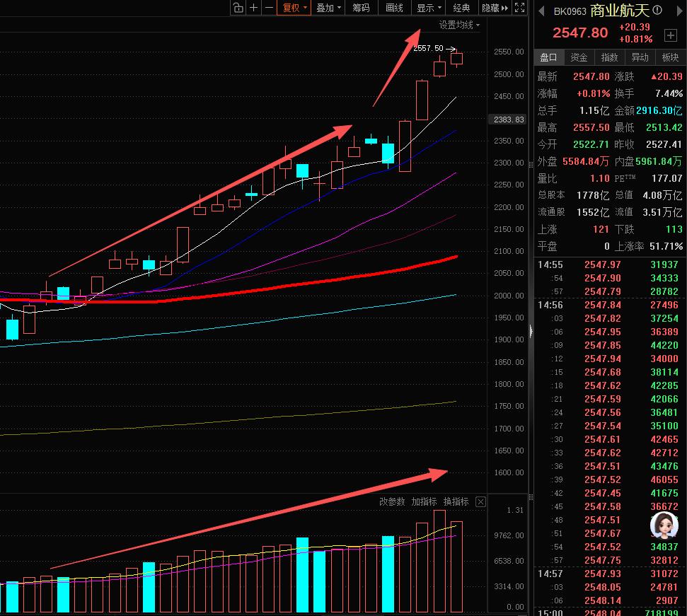
Task: Open the 复权 dropdown
Action: (294, 8)
